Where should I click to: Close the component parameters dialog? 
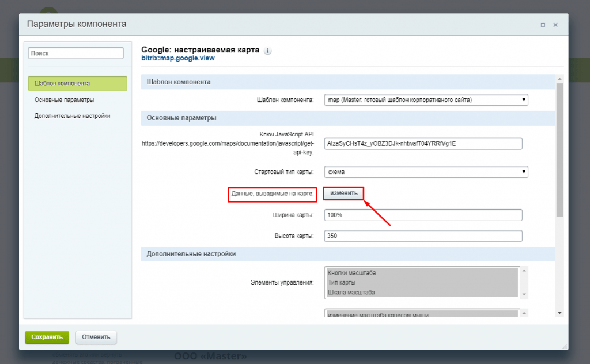555,25
